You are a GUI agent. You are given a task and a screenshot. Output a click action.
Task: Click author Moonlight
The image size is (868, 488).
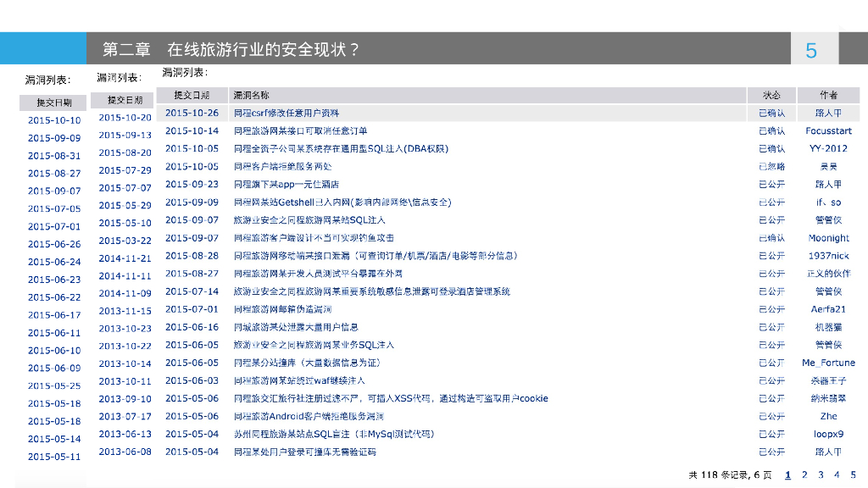828,238
